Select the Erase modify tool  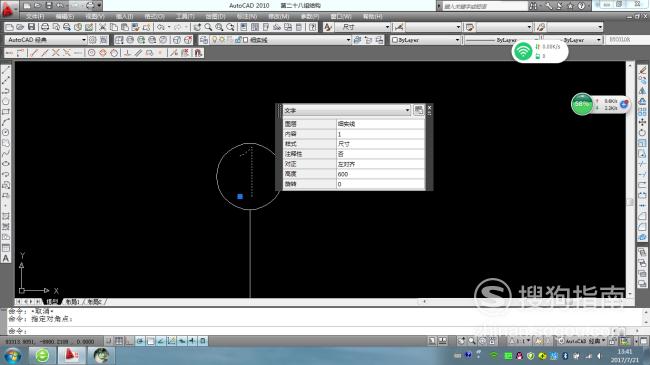(643, 70)
